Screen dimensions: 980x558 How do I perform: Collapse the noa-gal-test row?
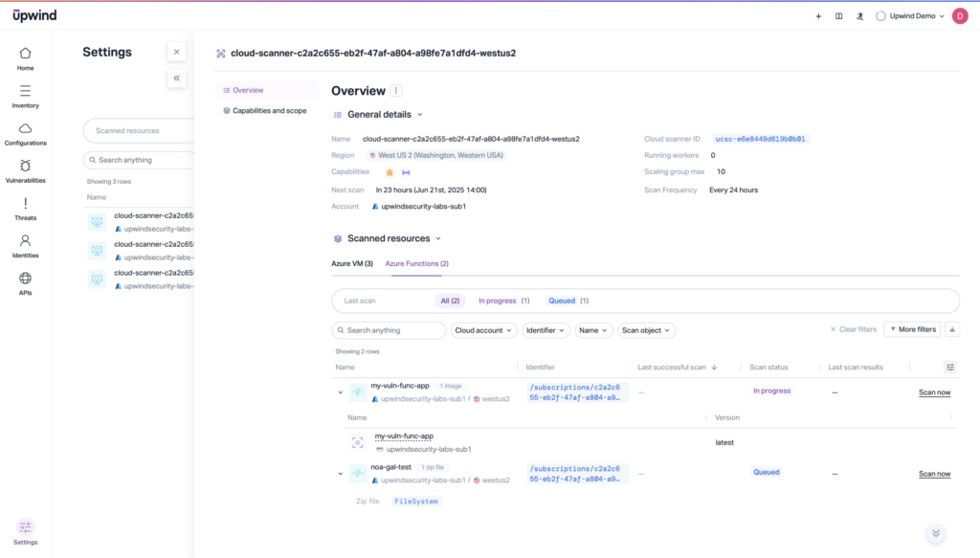341,474
